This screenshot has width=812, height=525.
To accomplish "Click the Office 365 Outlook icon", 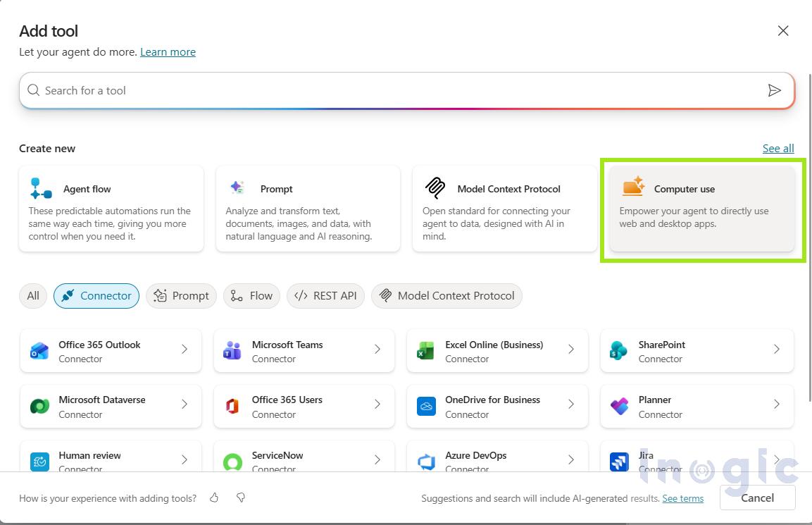I will click(x=40, y=351).
